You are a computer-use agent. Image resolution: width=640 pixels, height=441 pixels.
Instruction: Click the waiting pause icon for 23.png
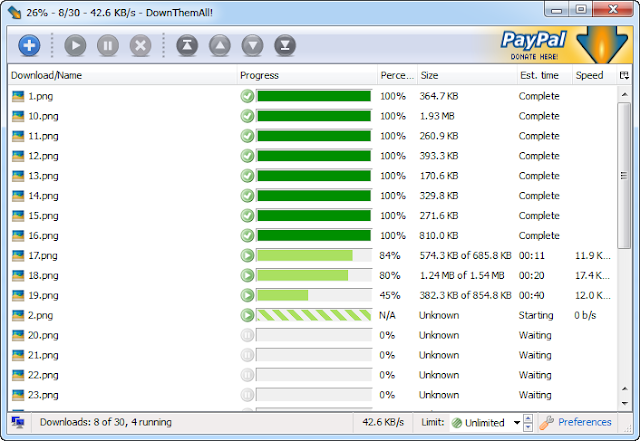coord(247,395)
